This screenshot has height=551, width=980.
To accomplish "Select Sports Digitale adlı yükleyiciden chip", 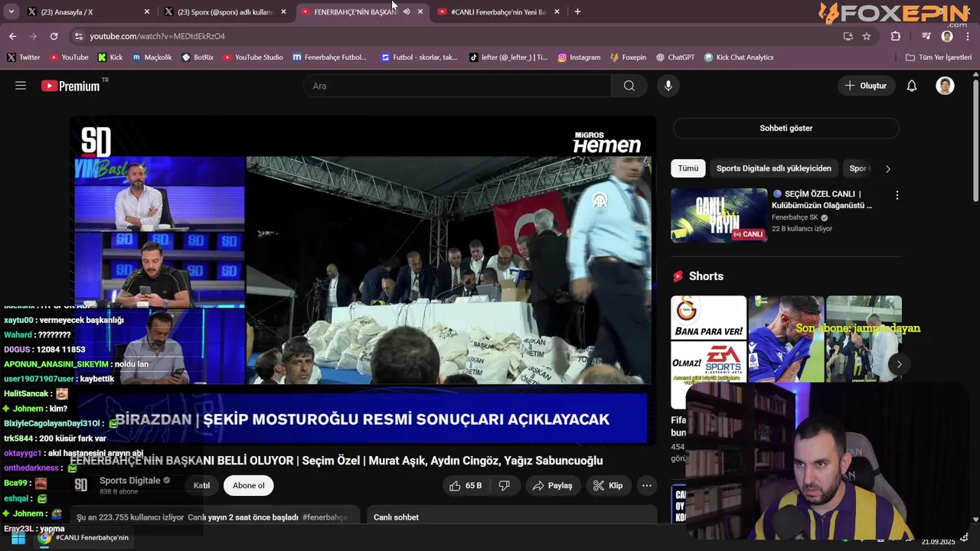I will click(x=774, y=168).
